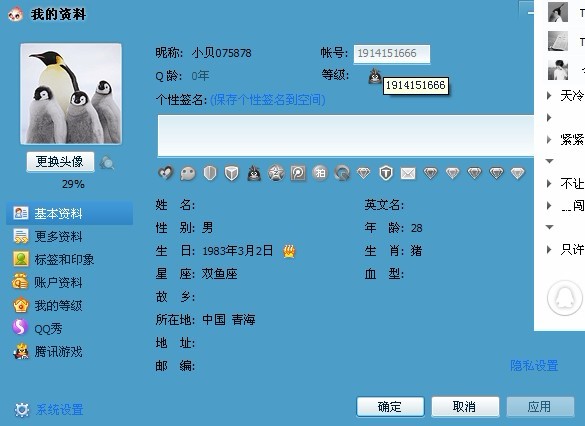
Task: Click the 29% completion text
Action: (73, 184)
